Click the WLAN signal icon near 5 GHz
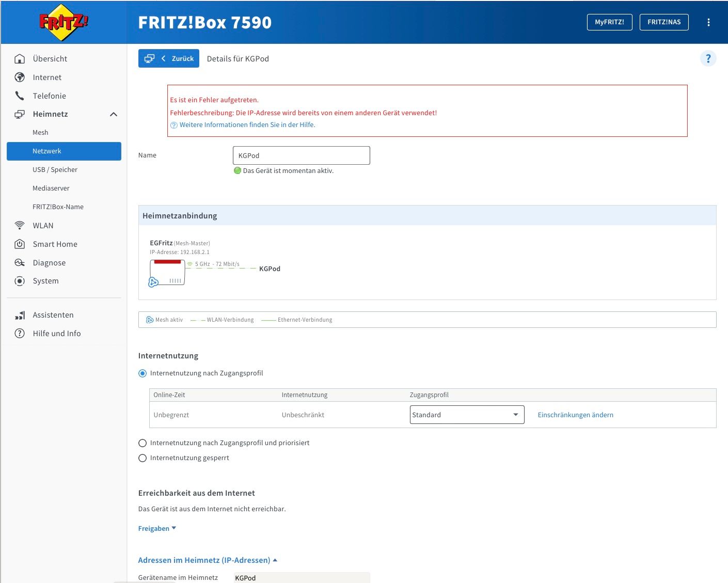728x583 pixels. 189,264
